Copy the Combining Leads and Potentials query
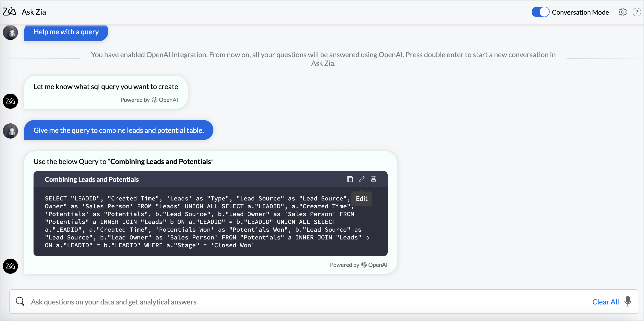Screen dimensions: 644x321 [350, 179]
